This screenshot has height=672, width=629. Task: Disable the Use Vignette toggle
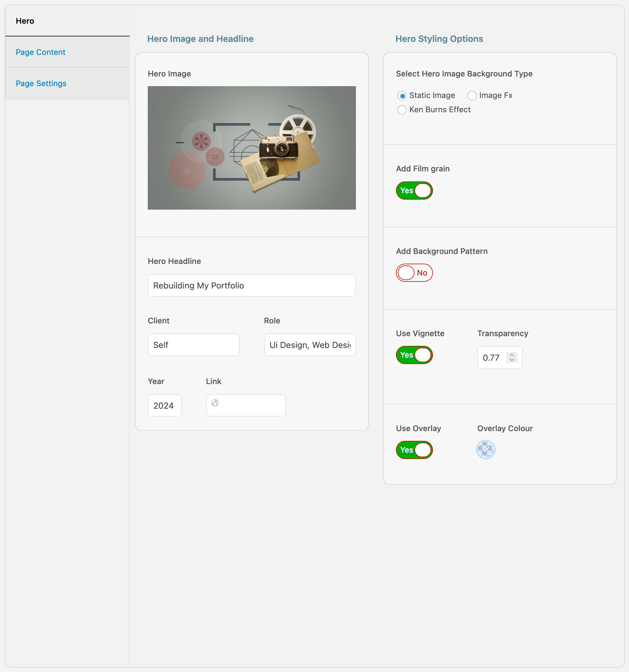(x=414, y=355)
